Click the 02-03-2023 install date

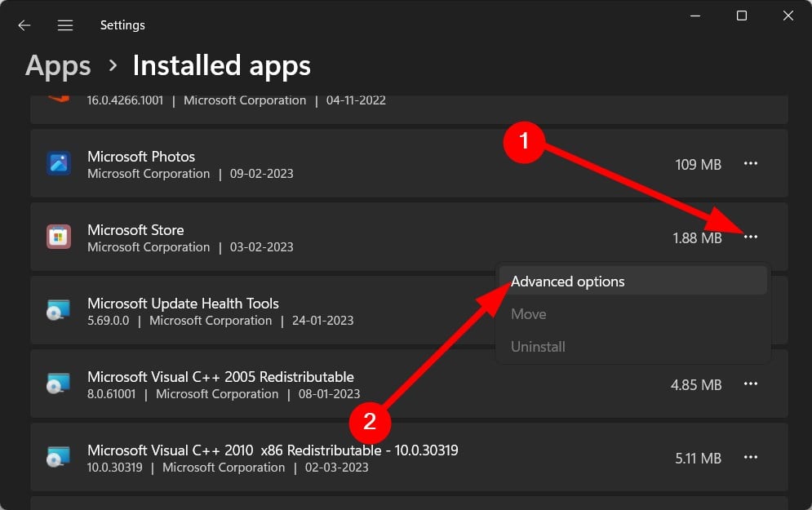tap(336, 468)
